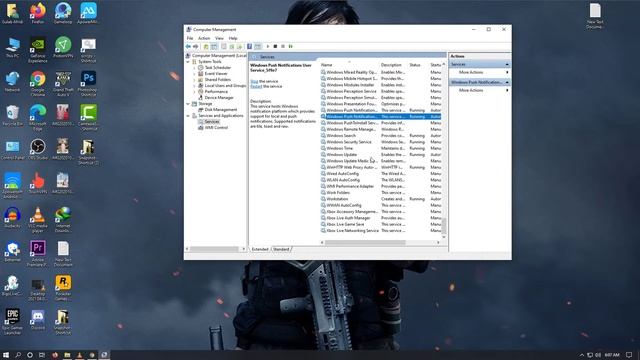Select Device Manager in the tree
The height and width of the screenshot is (360, 640).
coord(219,98)
